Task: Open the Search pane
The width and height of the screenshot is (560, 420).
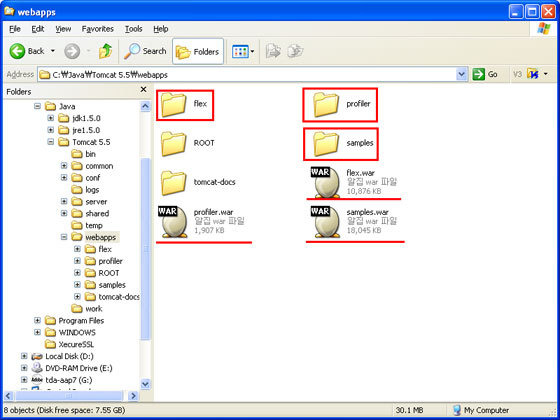Action: 145,51
